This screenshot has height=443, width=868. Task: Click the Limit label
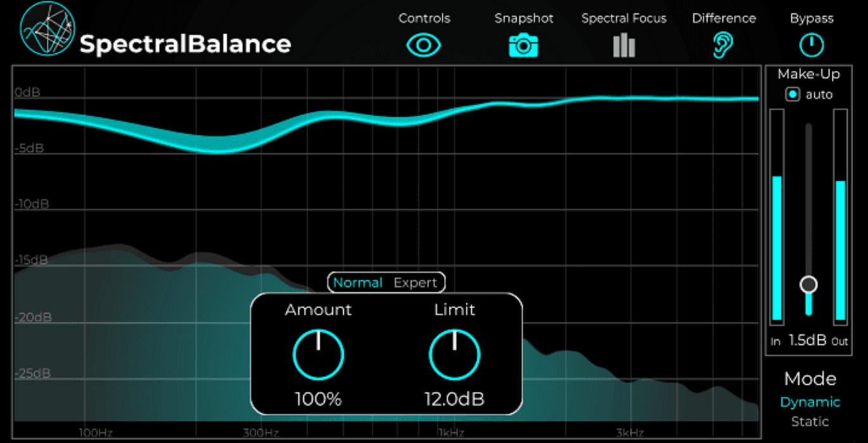tap(455, 309)
